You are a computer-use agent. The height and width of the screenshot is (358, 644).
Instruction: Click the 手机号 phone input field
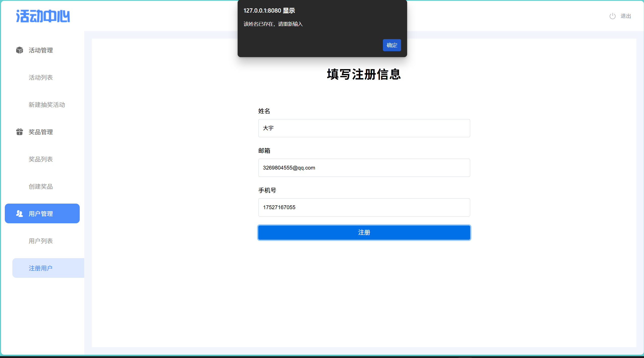tap(364, 207)
